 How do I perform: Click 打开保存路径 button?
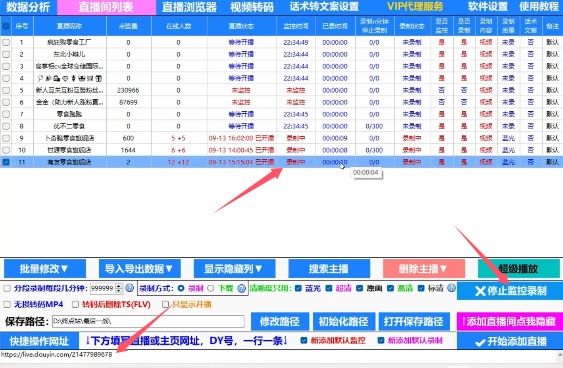point(414,321)
